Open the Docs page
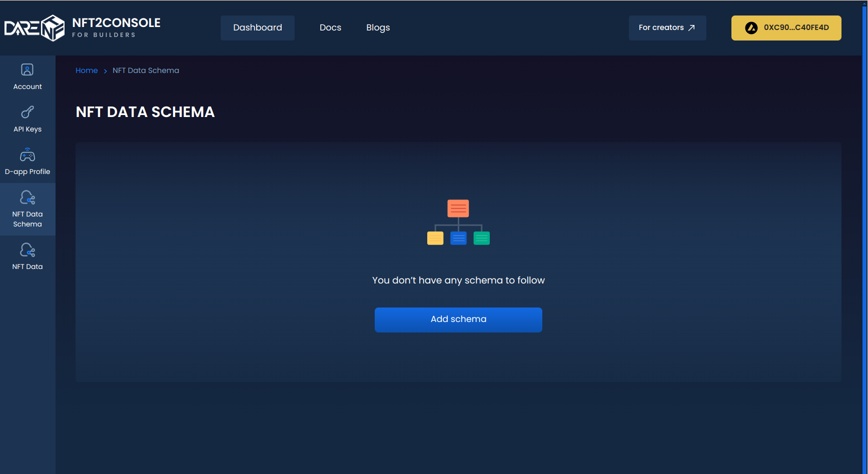 (x=330, y=27)
